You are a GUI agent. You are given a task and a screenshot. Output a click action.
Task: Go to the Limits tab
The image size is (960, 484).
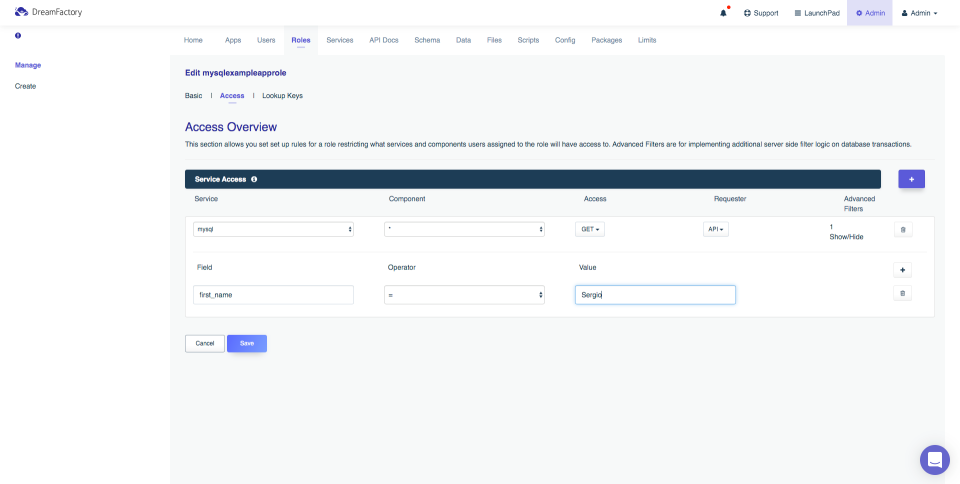[647, 40]
